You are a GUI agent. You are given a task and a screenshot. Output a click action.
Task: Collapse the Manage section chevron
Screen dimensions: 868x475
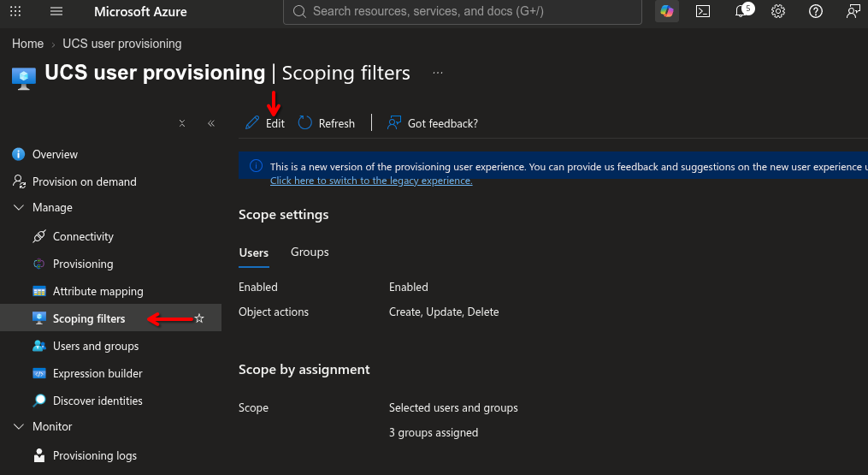click(x=19, y=207)
